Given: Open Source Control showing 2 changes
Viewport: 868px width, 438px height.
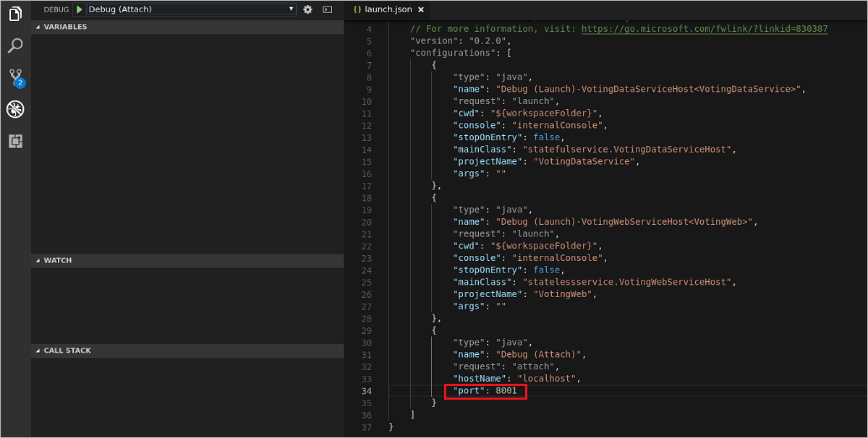Looking at the screenshot, I should point(15,77).
